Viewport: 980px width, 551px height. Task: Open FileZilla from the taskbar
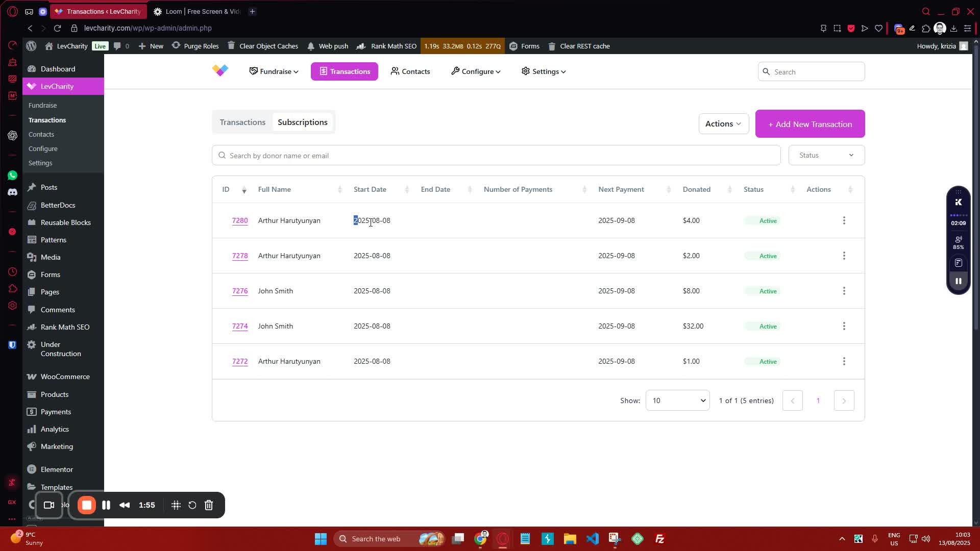(659, 539)
